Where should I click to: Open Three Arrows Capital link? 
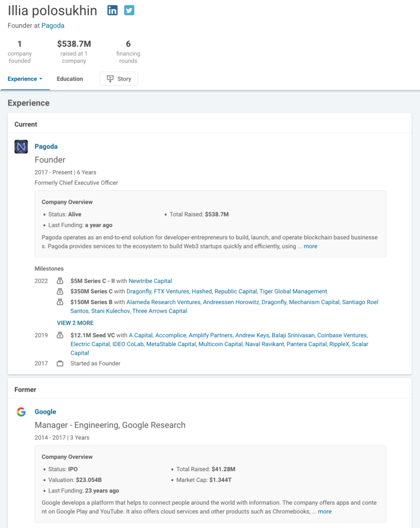point(160,311)
